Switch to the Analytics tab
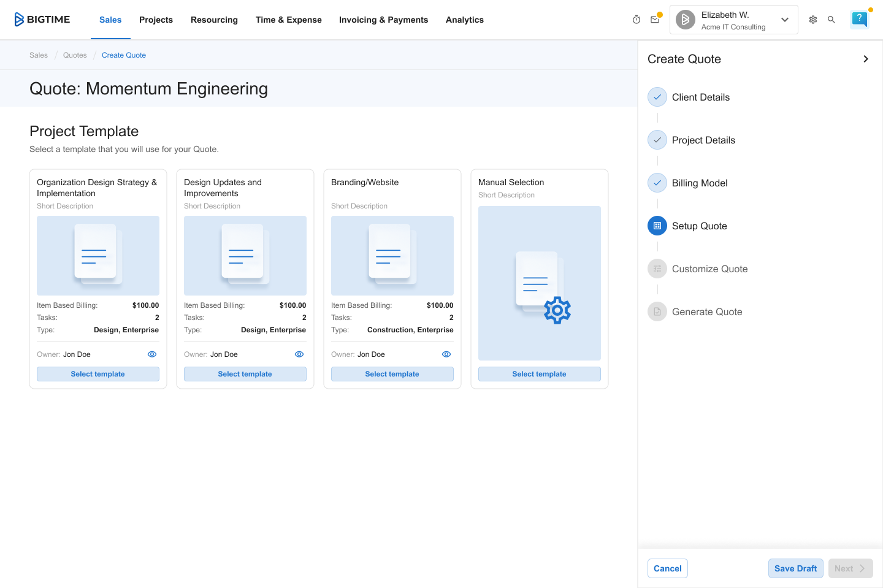This screenshot has width=883, height=588. tap(464, 20)
